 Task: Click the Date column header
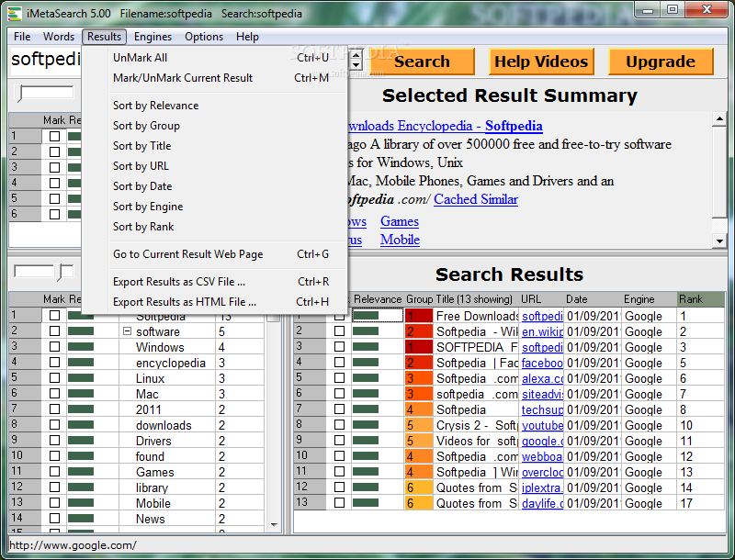593,299
